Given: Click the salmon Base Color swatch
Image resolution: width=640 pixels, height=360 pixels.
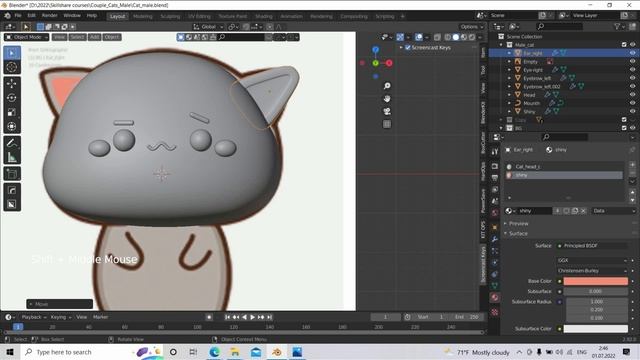Looking at the screenshot, I should tap(596, 281).
